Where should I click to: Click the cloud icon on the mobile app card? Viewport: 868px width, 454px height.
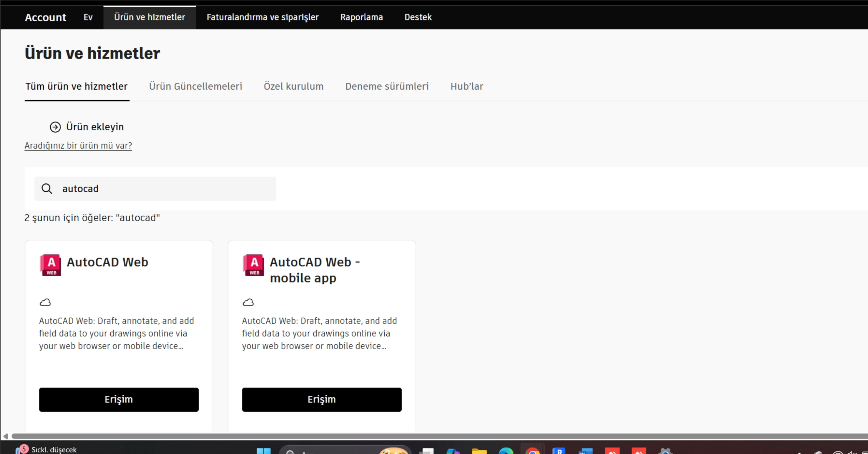tap(248, 302)
